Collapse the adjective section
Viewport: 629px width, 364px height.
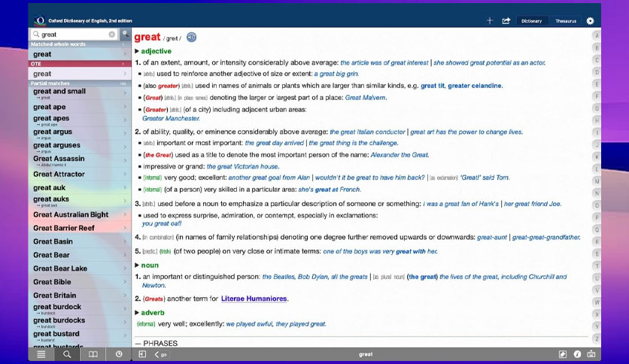[137, 51]
